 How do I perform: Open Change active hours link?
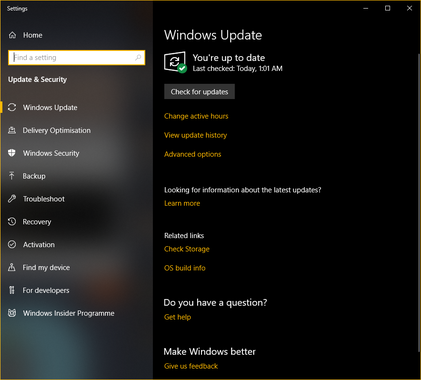tap(196, 116)
